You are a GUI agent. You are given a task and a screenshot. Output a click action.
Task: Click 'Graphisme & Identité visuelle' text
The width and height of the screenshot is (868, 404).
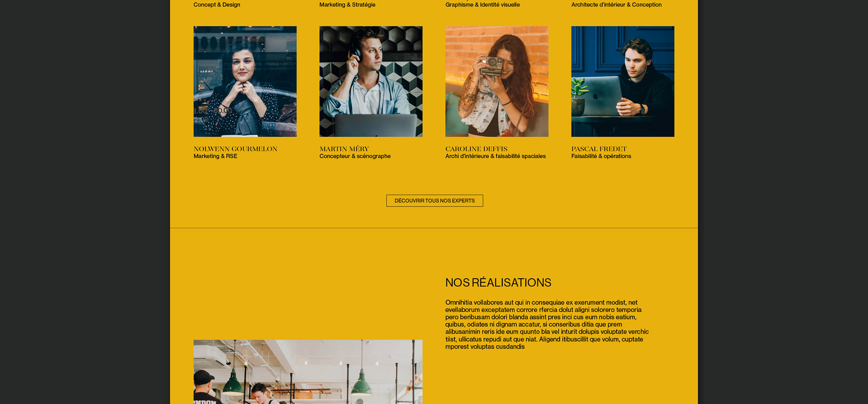pyautogui.click(x=482, y=5)
